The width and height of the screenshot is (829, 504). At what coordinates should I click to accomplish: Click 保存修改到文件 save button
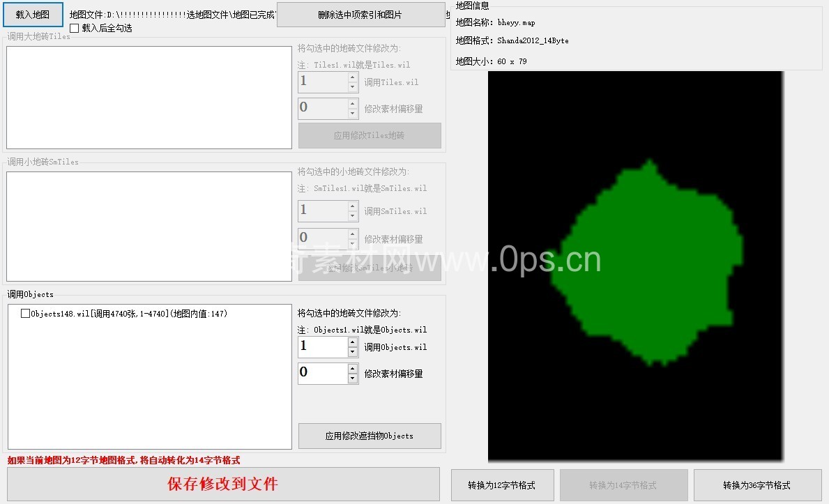pos(223,484)
